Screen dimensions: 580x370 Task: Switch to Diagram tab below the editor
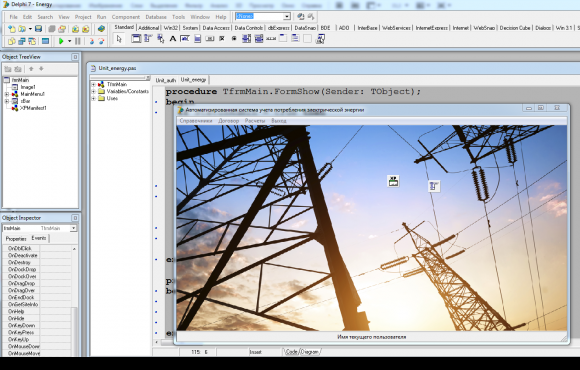tap(311, 352)
